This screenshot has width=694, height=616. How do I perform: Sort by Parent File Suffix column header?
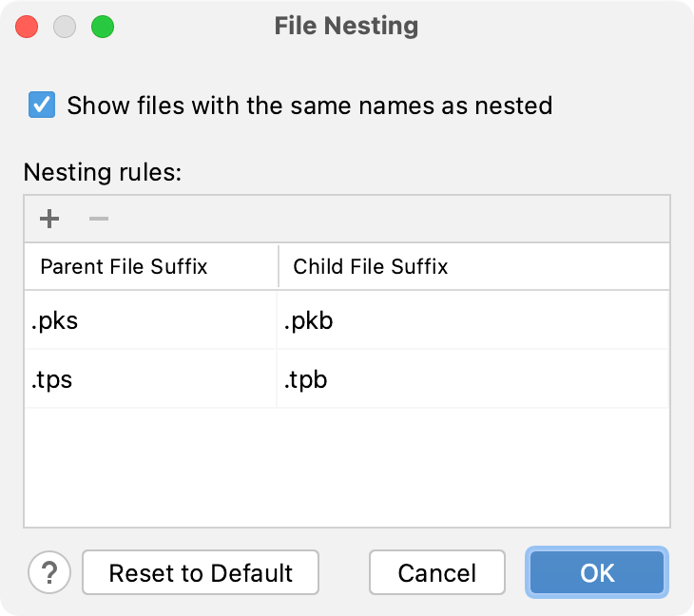tap(151, 266)
